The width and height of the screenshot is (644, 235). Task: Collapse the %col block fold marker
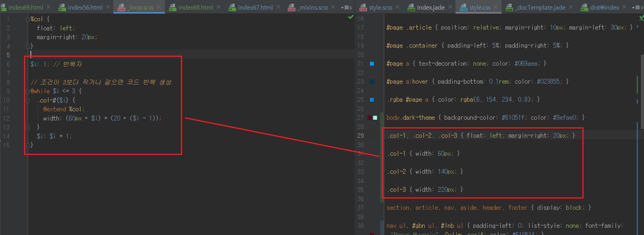coord(28,19)
